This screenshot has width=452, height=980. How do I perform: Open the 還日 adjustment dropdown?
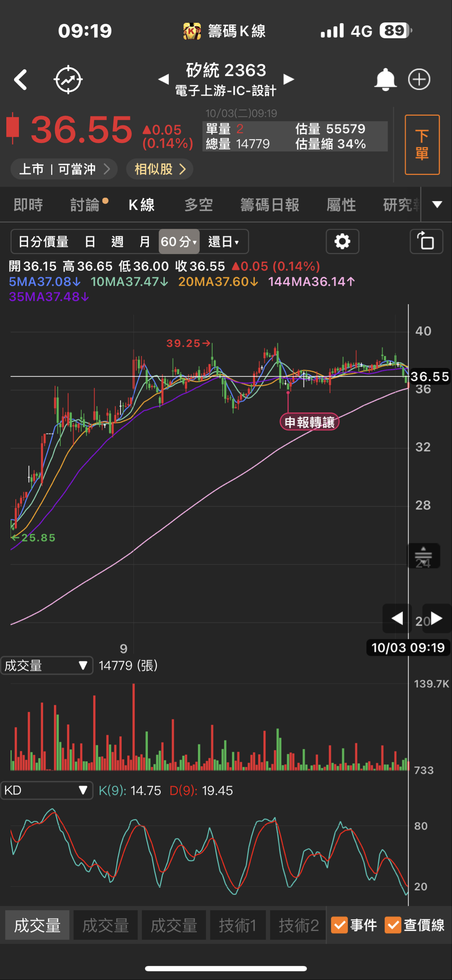coord(223,242)
